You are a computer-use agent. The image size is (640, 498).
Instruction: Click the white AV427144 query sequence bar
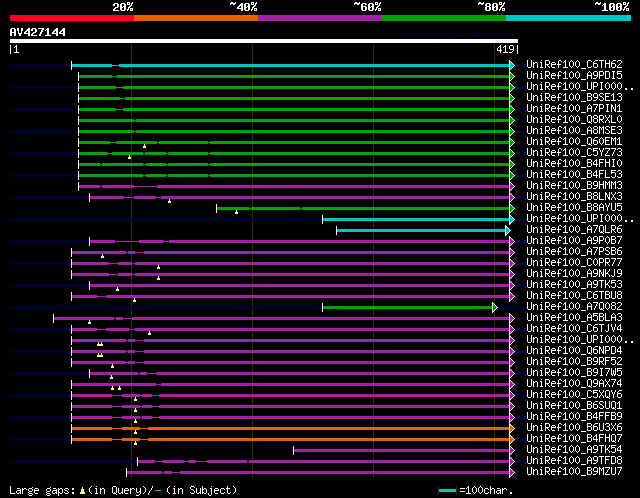(x=264, y=41)
